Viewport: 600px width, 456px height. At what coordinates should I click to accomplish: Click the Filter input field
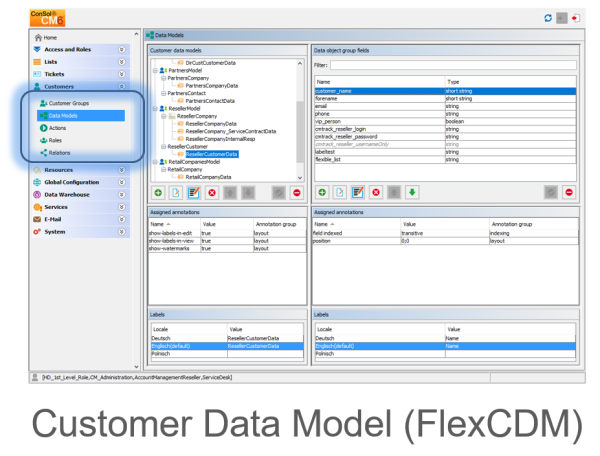click(453, 65)
